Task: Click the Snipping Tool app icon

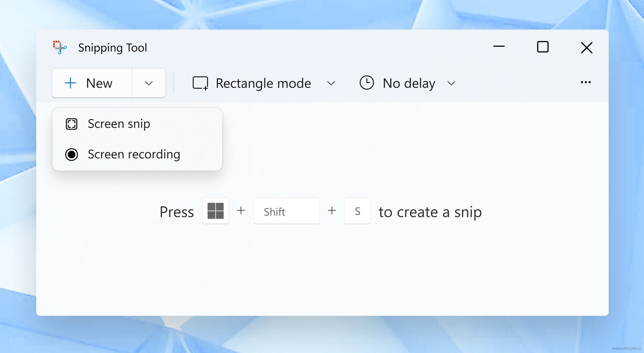Action: pyautogui.click(x=60, y=47)
